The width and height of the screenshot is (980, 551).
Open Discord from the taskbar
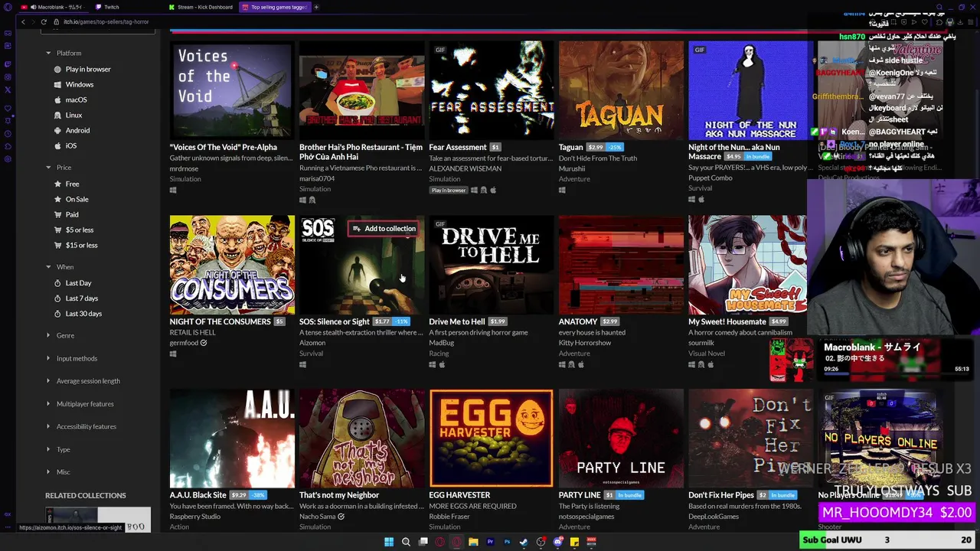pyautogui.click(x=557, y=542)
